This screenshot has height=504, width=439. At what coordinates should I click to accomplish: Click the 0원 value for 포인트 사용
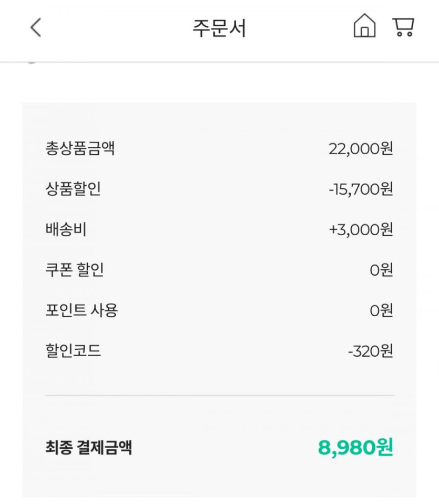[381, 310]
